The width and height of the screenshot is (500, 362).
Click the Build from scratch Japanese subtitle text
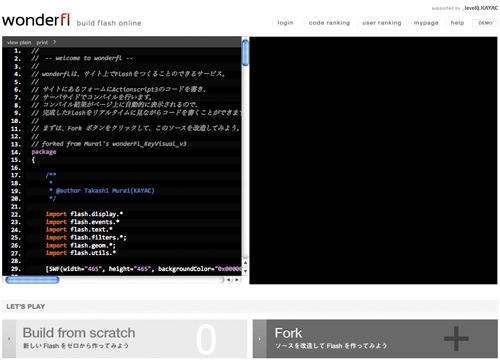pyautogui.click(x=76, y=346)
